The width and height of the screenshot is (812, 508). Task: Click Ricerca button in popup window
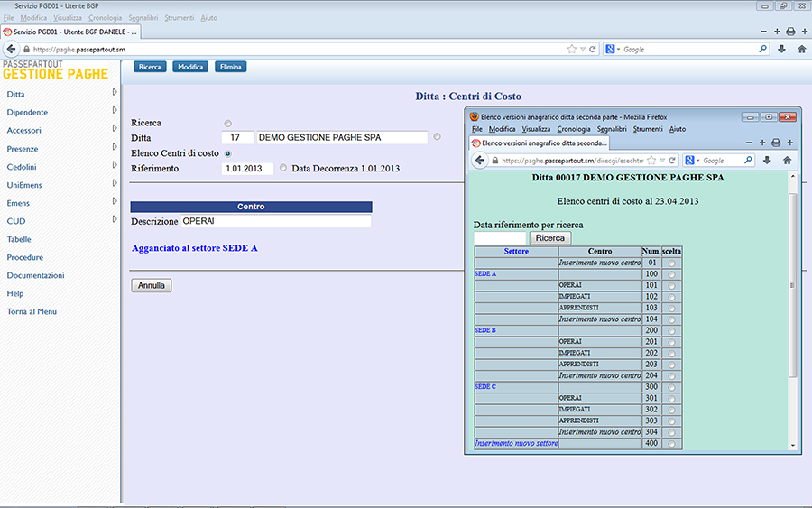[550, 238]
